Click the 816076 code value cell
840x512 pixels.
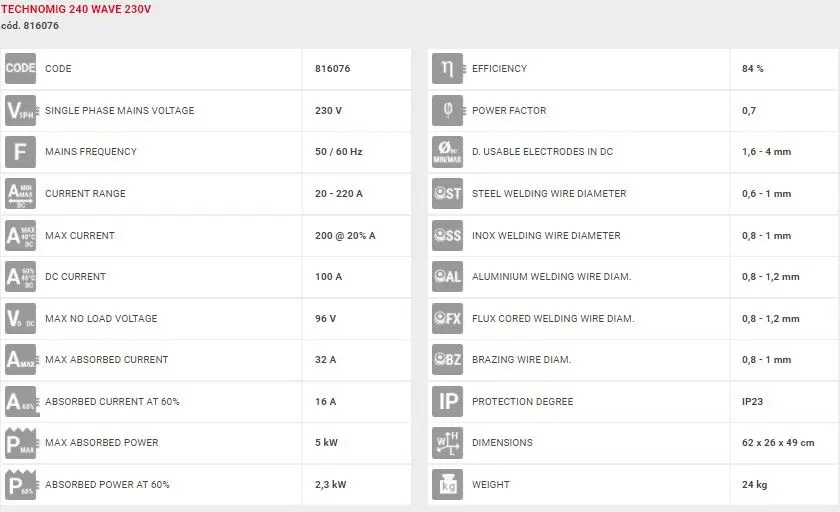[332, 69]
